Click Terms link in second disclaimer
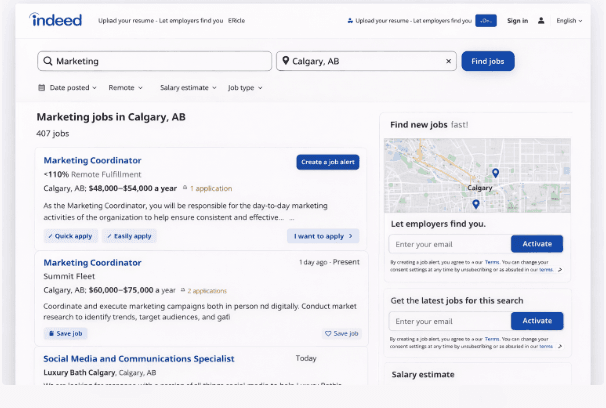 [x=492, y=339]
